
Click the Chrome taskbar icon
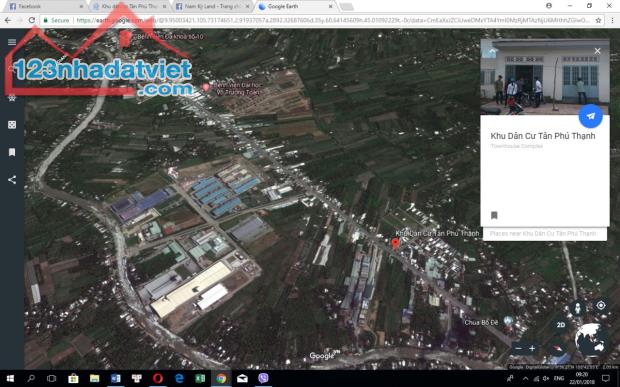(x=221, y=378)
